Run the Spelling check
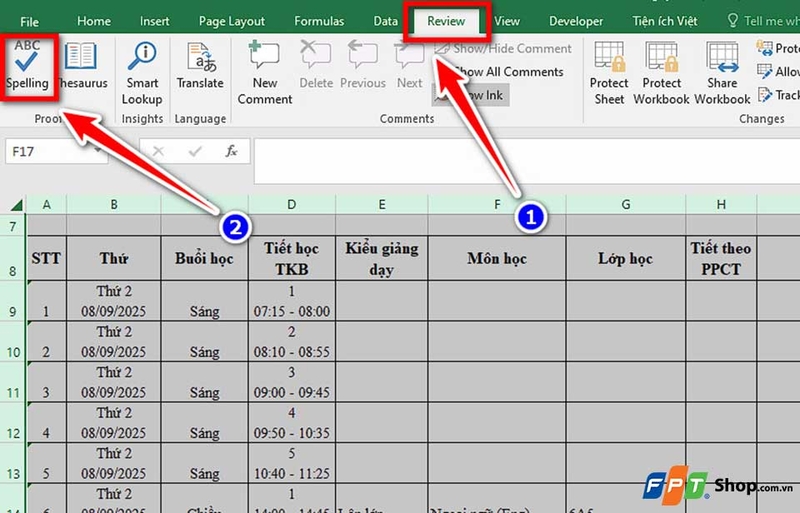This screenshot has height=513, width=800. (27, 65)
